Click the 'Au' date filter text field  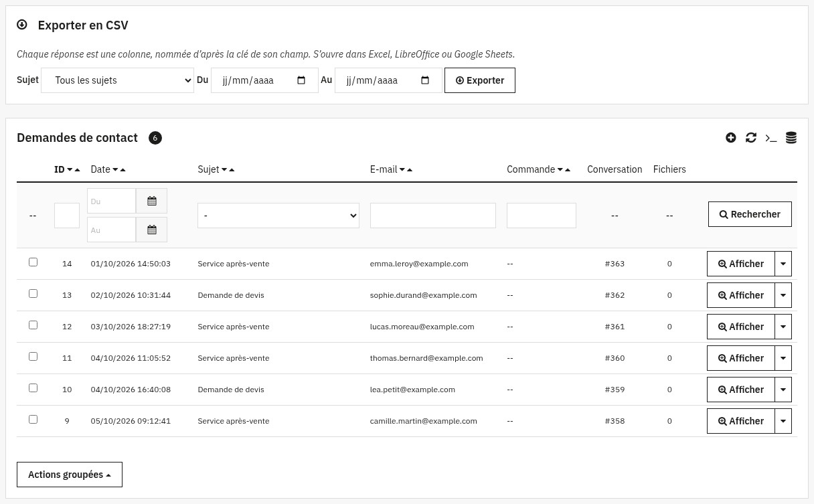coord(111,230)
